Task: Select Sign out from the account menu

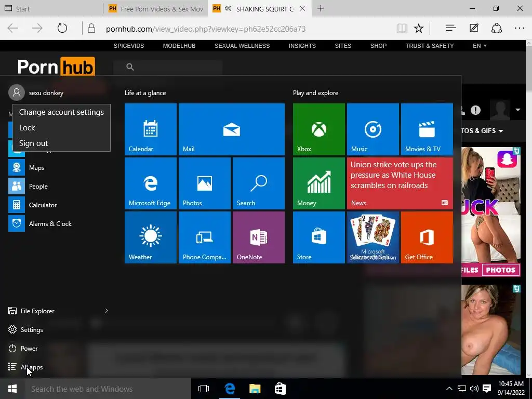Action: click(x=61, y=143)
